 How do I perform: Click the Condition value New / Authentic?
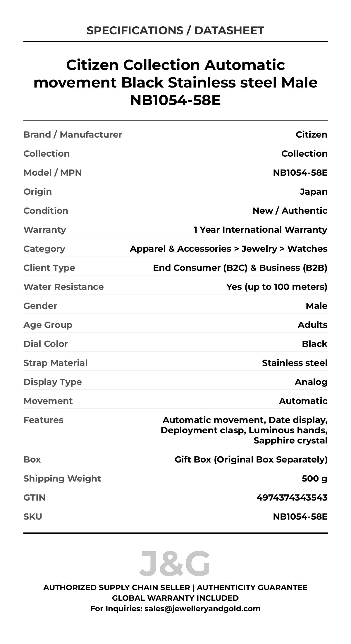290,211
